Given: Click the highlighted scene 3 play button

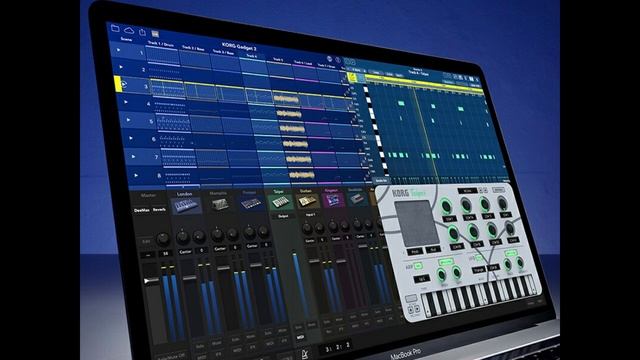Looking at the screenshot, I should pyautogui.click(x=124, y=84).
